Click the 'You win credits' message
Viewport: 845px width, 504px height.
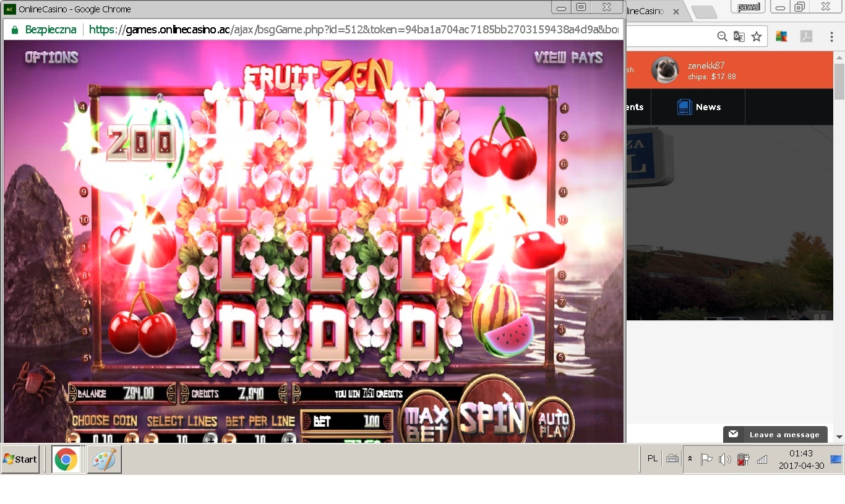coord(369,393)
